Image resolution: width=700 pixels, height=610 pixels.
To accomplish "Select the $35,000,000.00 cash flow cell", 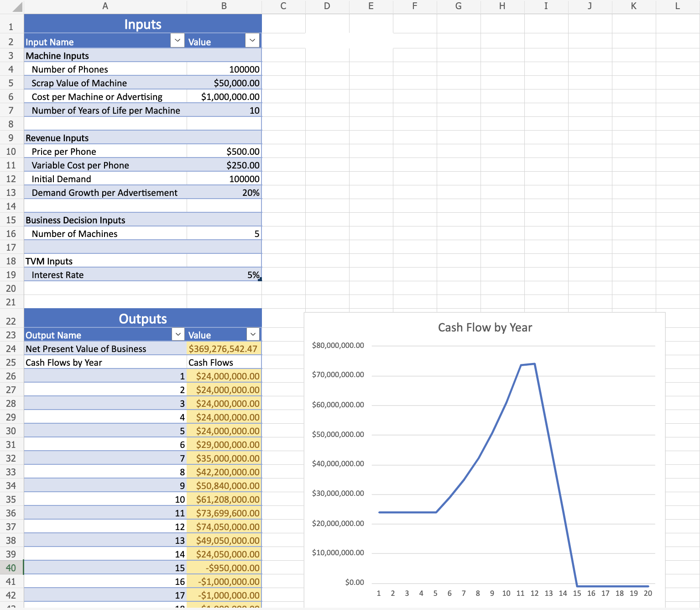I will click(224, 458).
